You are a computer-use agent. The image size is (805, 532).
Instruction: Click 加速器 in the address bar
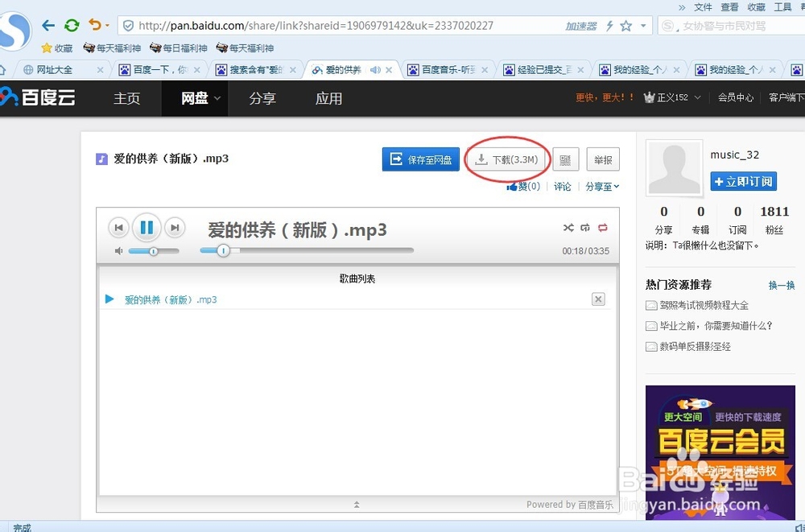pyautogui.click(x=581, y=26)
